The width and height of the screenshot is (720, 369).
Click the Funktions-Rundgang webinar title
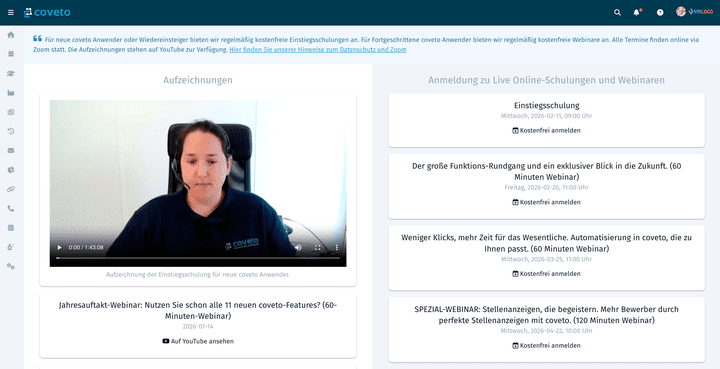(x=546, y=172)
